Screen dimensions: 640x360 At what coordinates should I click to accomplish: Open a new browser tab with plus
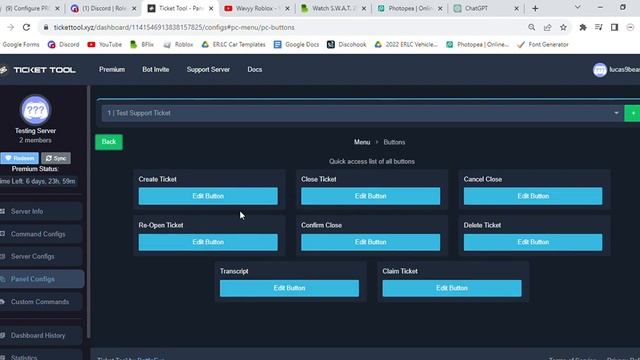click(535, 8)
